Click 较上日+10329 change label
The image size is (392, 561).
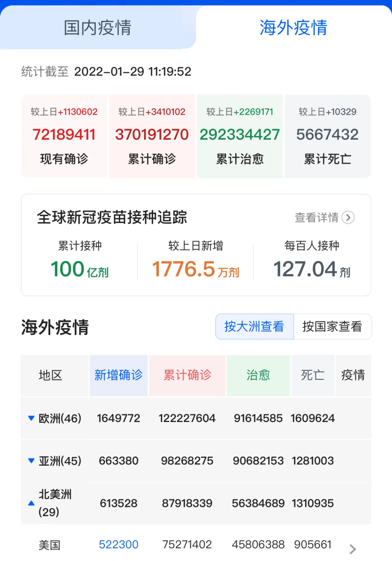[327, 112]
